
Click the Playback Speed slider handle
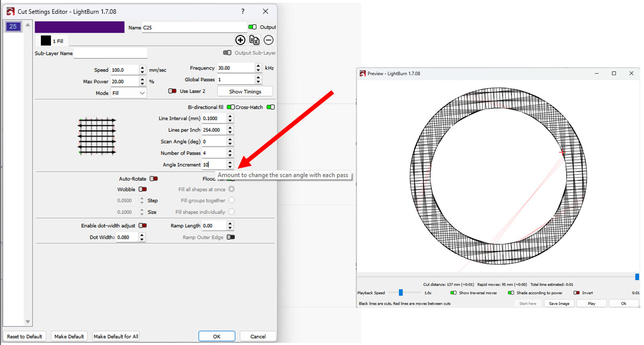400,292
